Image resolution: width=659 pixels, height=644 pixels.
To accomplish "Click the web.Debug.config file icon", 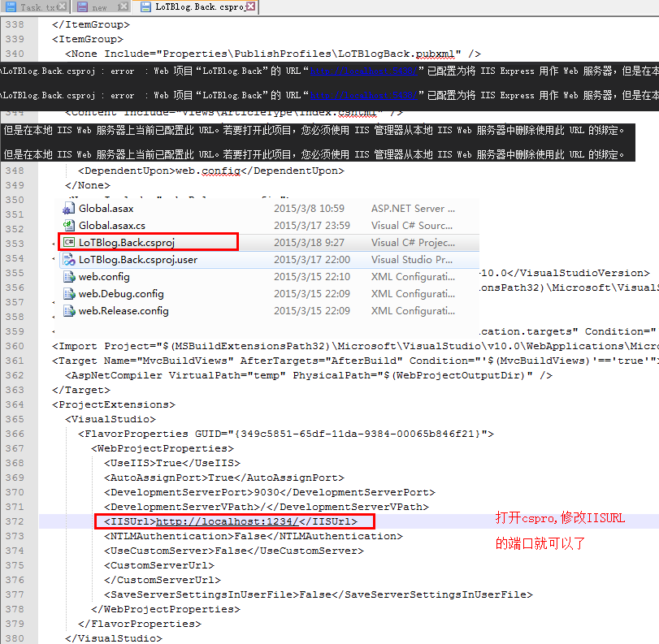I will tap(68, 294).
